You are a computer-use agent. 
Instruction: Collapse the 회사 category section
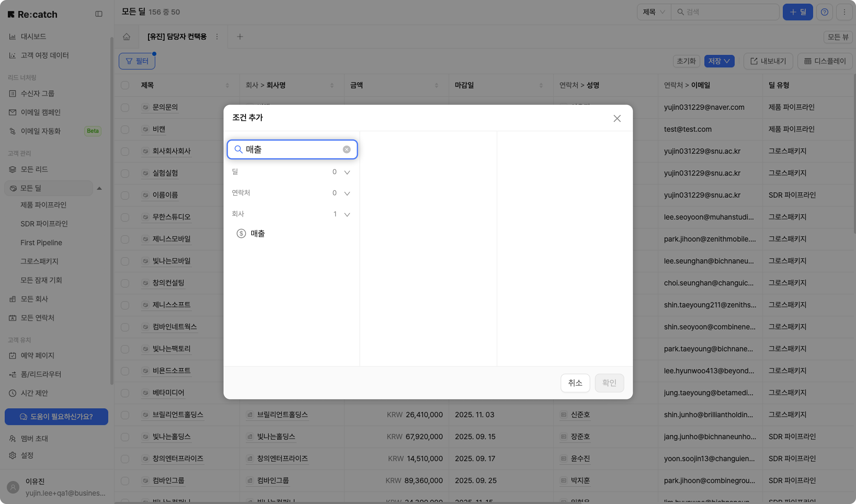tap(347, 214)
